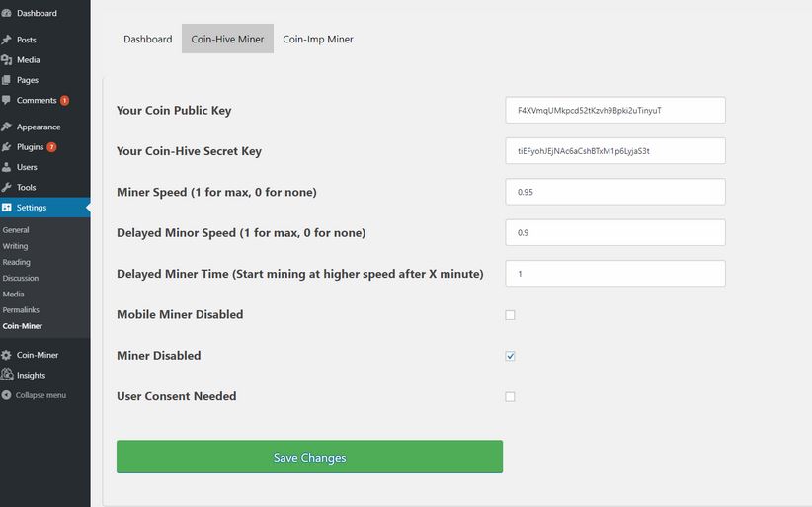Image resolution: width=812 pixels, height=507 pixels.
Task: Click the 'Your Coin Public Key' label
Action: [x=174, y=111]
